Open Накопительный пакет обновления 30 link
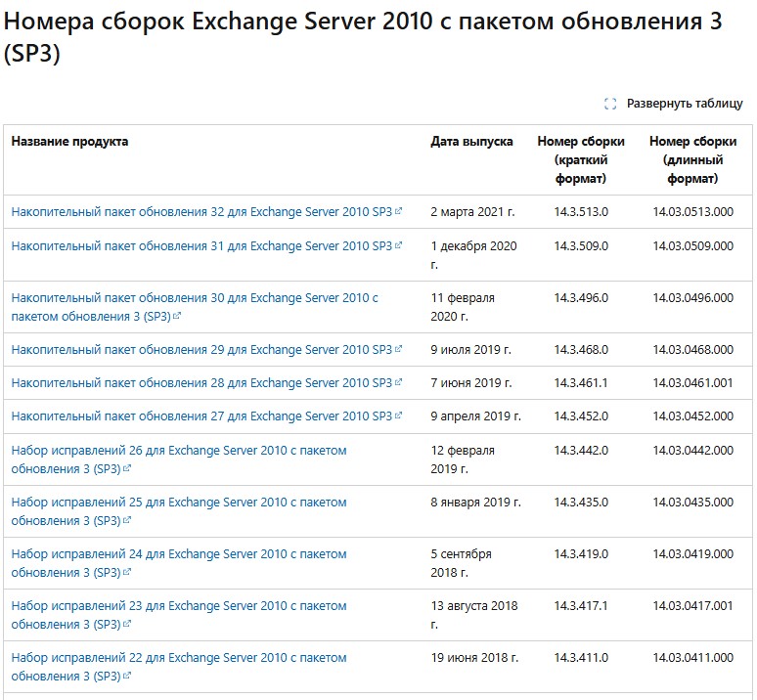This screenshot has height=700, width=757. [x=194, y=298]
